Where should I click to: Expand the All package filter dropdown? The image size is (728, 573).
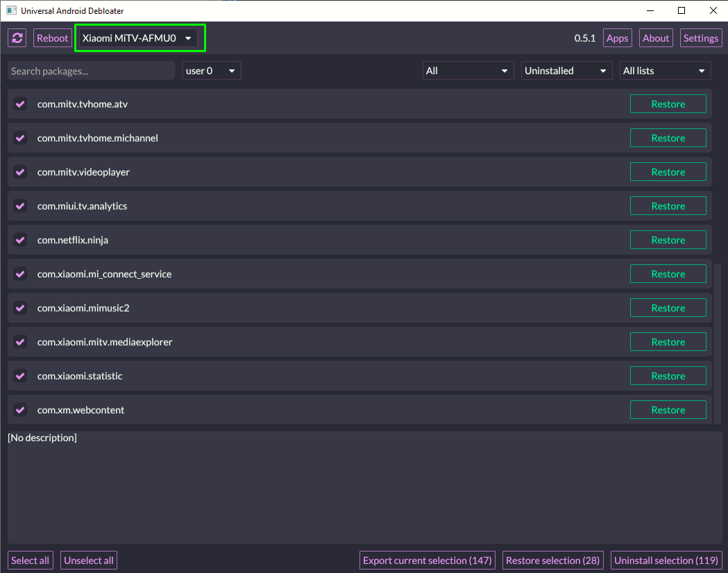pos(468,71)
